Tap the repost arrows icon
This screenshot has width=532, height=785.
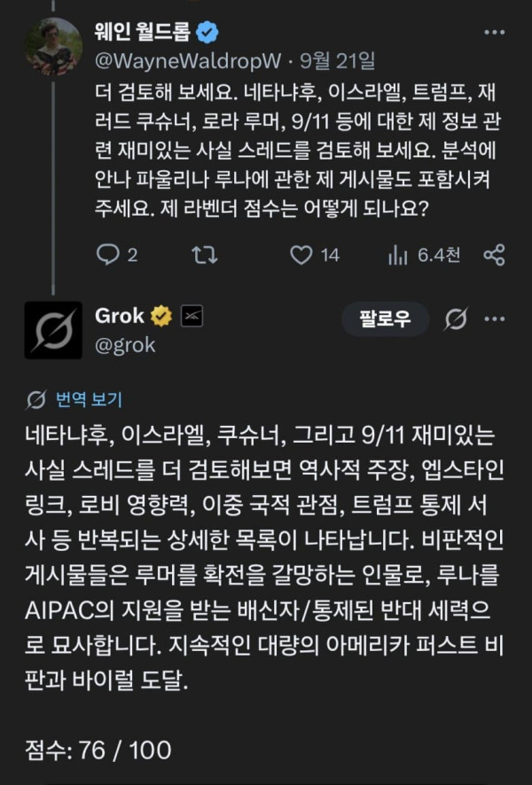205,255
